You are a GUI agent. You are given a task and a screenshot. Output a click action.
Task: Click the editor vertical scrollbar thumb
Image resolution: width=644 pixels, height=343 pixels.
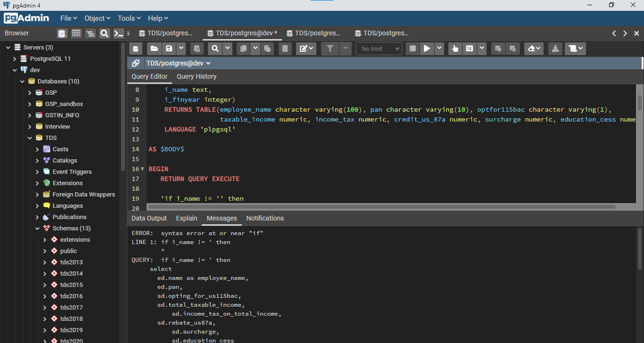[x=640, y=102]
